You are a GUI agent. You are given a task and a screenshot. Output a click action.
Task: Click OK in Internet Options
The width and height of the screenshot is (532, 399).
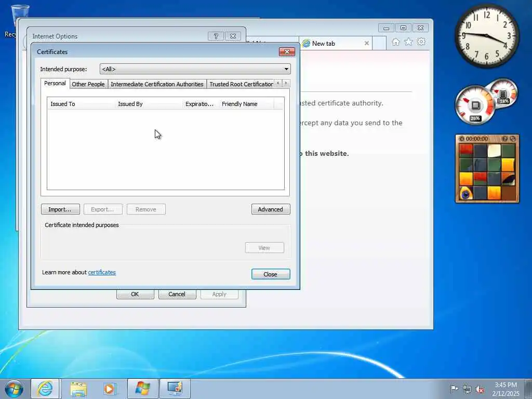pyautogui.click(x=135, y=294)
